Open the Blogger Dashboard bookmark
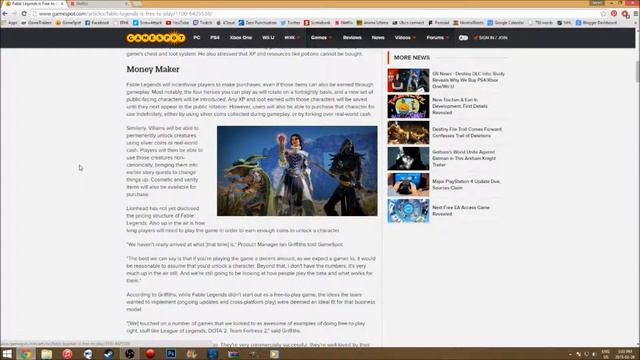 pos(596,23)
